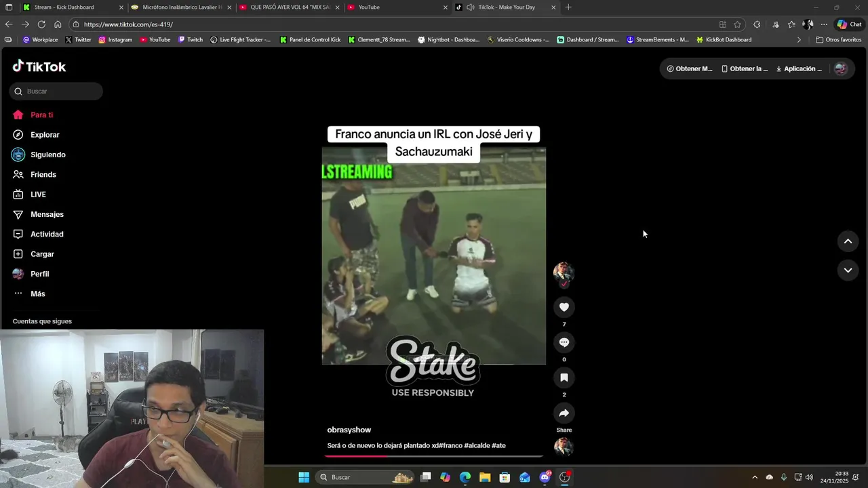Open the account avatar menu top right
The image size is (868, 488).
(840, 68)
